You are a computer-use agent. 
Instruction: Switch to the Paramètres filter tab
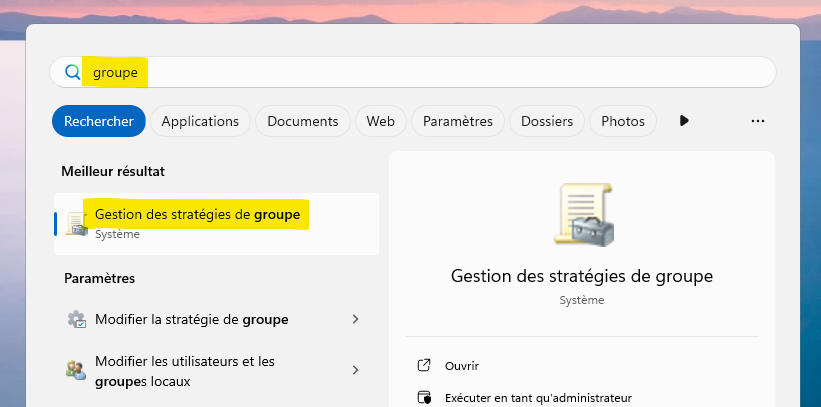[458, 121]
